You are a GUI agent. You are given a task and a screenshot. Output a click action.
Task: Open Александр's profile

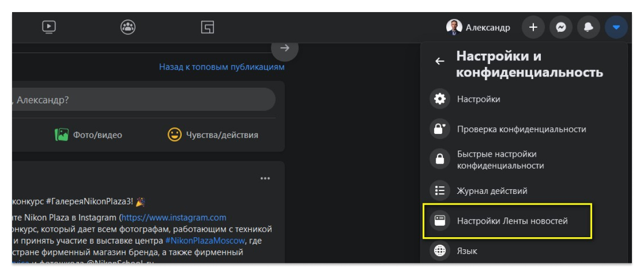tap(478, 28)
